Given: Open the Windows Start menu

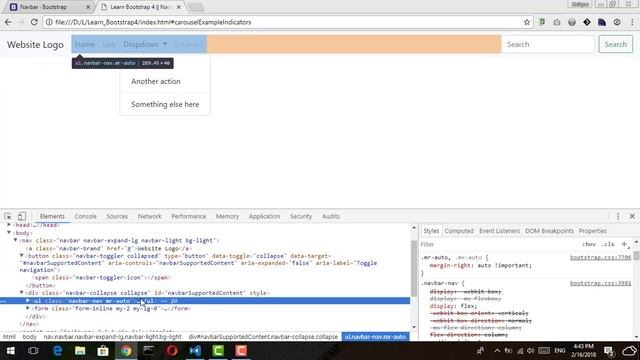Looking at the screenshot, I should click(x=11, y=351).
